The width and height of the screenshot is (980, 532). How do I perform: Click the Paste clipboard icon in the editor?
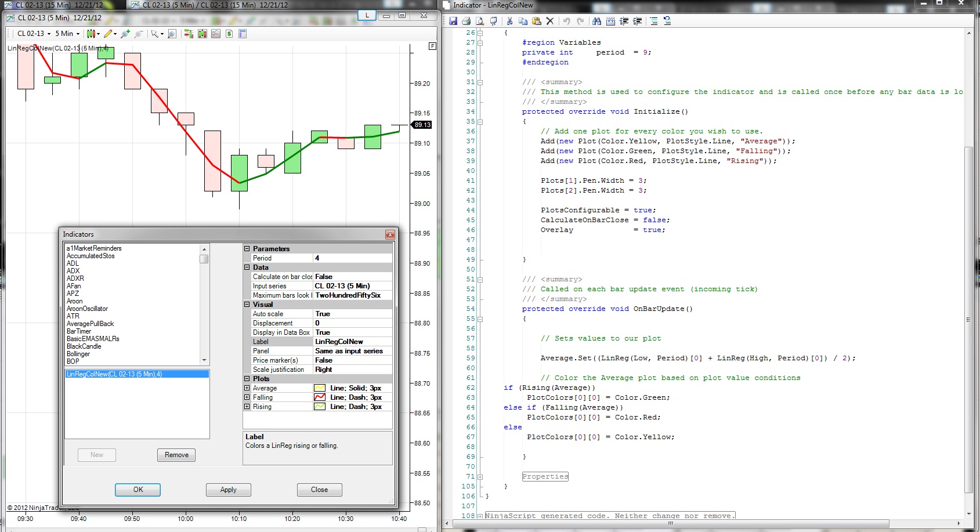pyautogui.click(x=536, y=21)
